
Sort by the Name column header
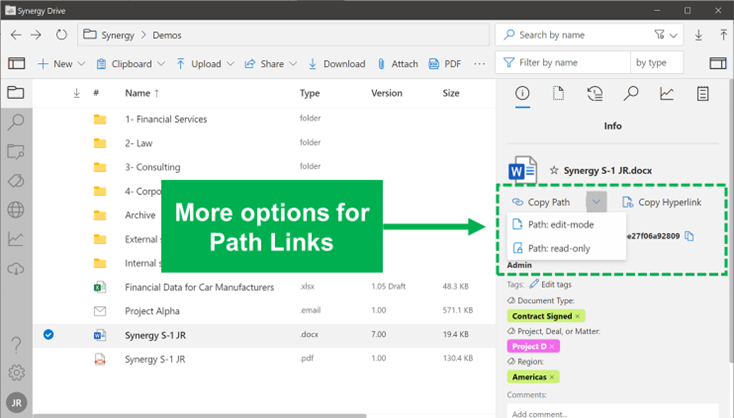[138, 93]
